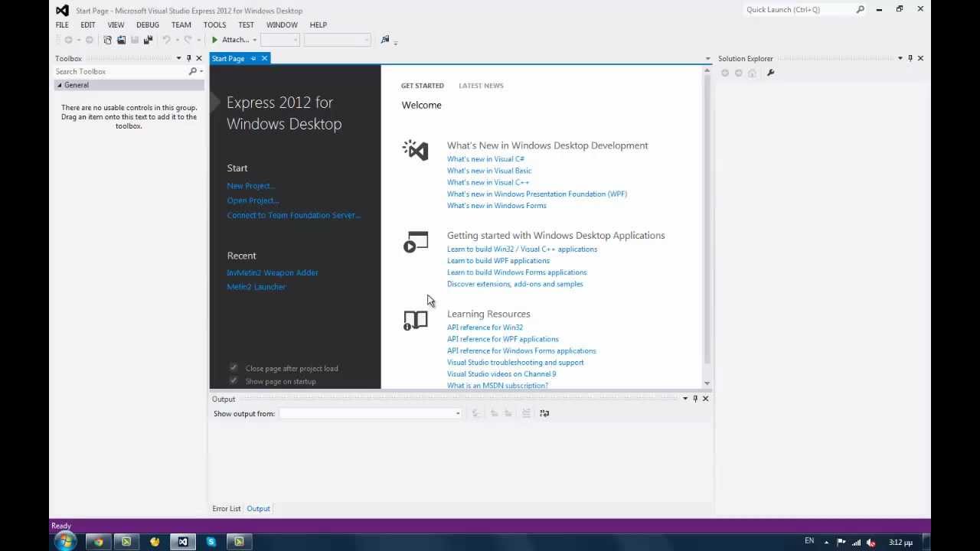Collapse the General group in Toolbox
980x551 pixels.
pyautogui.click(x=60, y=85)
